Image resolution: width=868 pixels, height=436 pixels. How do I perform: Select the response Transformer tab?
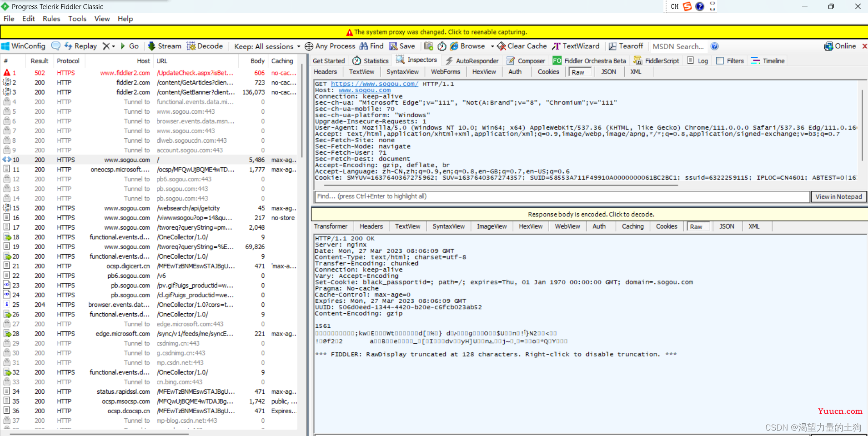(x=331, y=226)
